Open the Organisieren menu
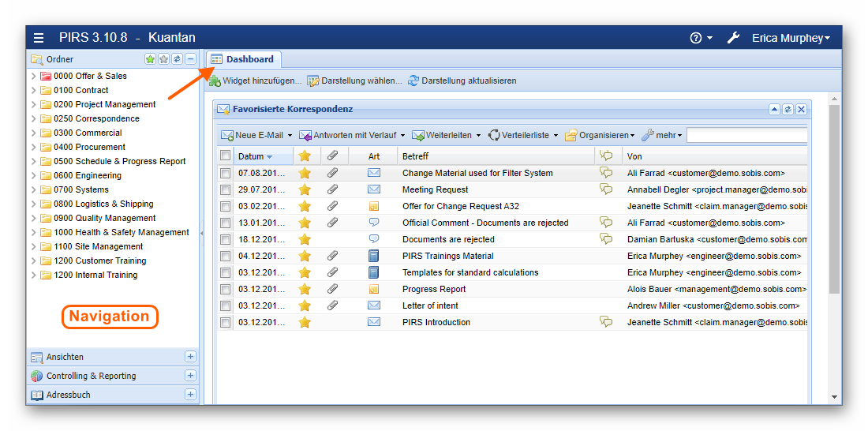The width and height of the screenshot is (868, 431). click(x=600, y=135)
